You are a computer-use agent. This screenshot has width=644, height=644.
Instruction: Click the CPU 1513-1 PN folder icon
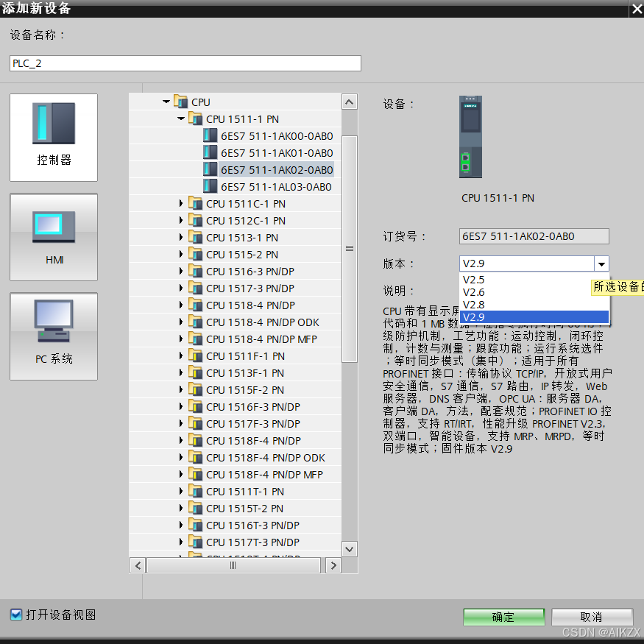point(196,236)
